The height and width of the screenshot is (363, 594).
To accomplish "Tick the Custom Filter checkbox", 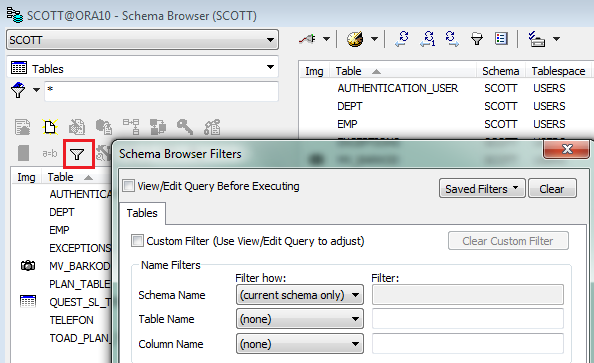I will coord(137,241).
